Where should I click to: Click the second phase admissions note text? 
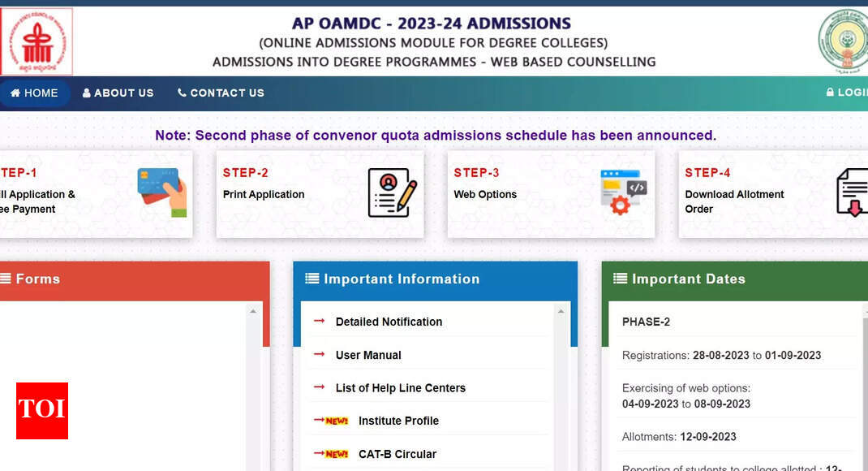point(436,135)
